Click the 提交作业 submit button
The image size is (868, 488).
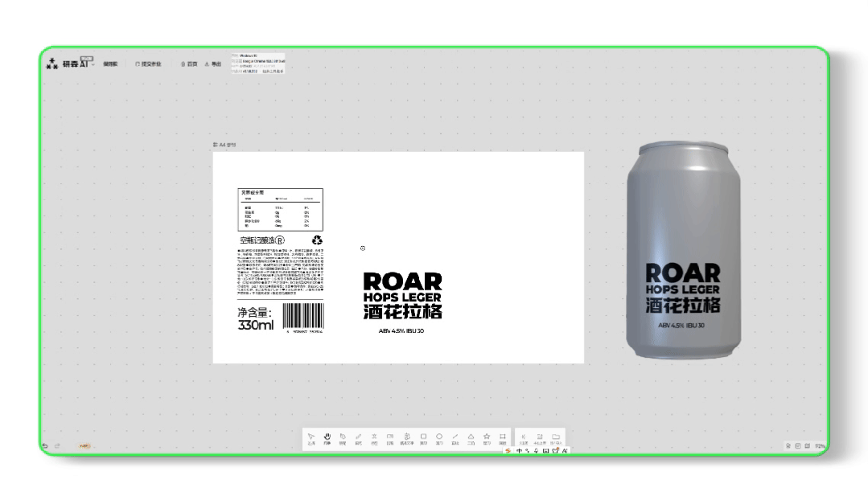[148, 64]
